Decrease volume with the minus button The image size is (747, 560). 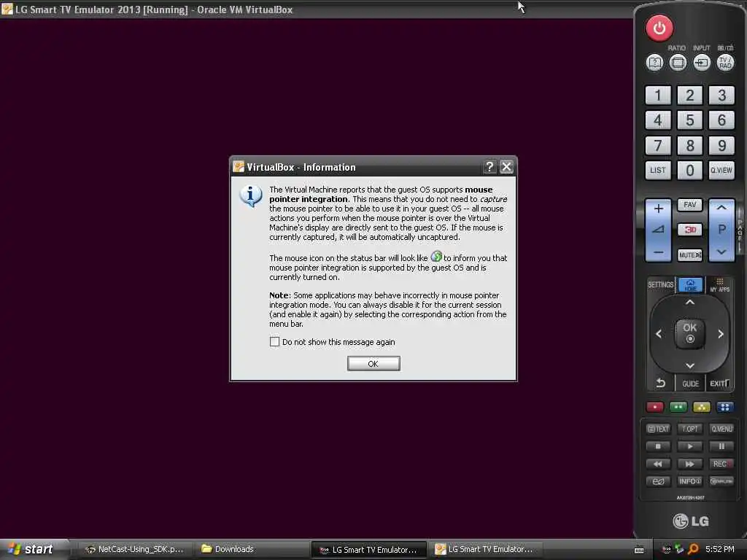(x=659, y=252)
